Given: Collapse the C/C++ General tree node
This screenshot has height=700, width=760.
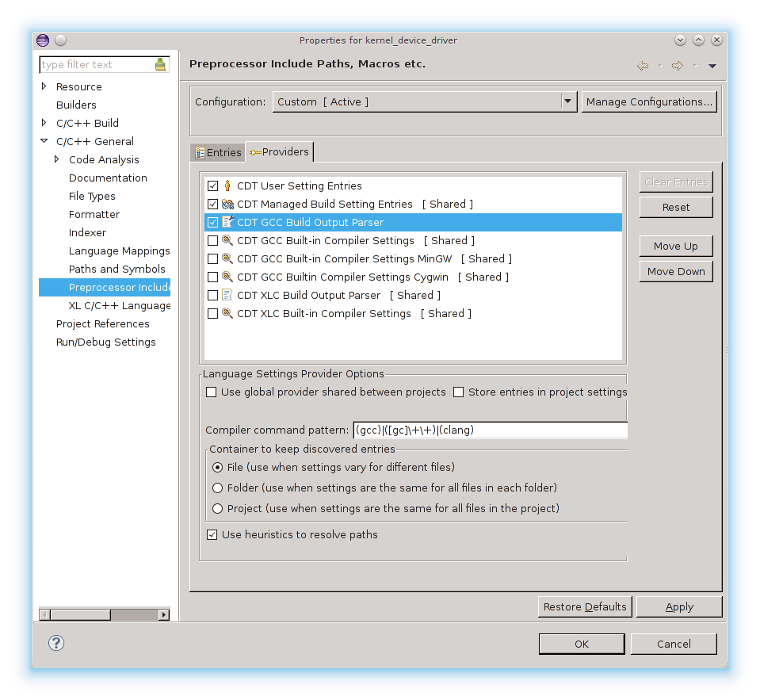Looking at the screenshot, I should pyautogui.click(x=44, y=141).
